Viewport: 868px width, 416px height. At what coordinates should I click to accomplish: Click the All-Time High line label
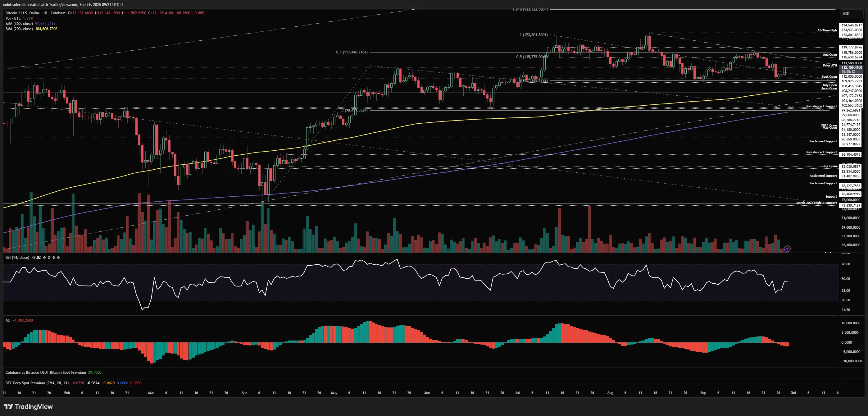pyautogui.click(x=827, y=30)
